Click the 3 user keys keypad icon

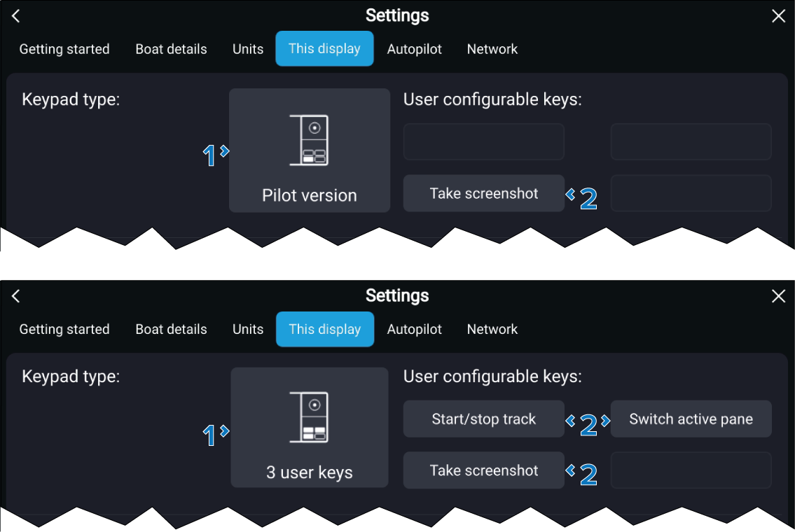[x=309, y=418]
